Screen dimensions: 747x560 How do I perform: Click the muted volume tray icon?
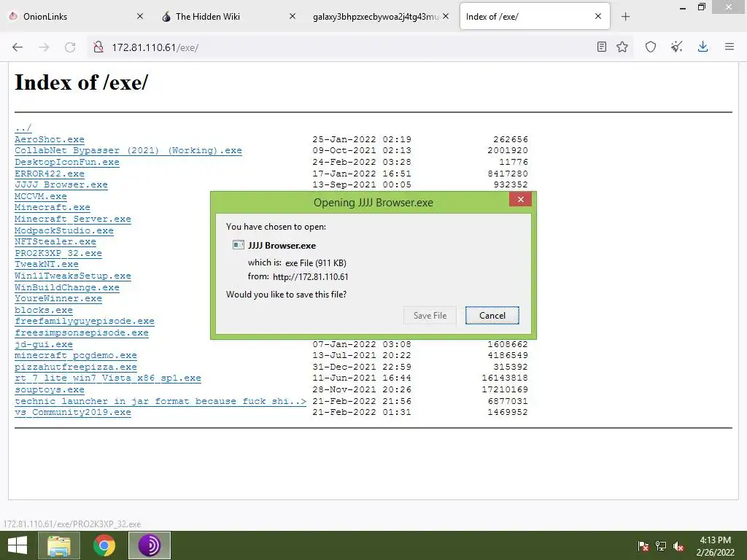click(x=678, y=546)
